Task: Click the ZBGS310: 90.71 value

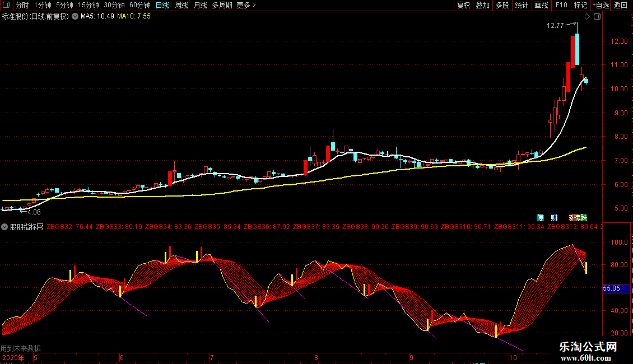Action: 466,227
